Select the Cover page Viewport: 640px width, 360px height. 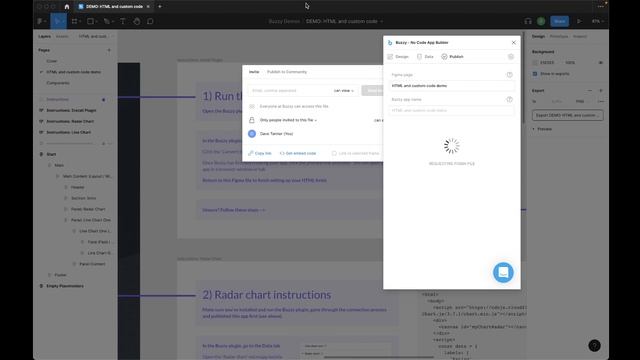pyautogui.click(x=52, y=61)
